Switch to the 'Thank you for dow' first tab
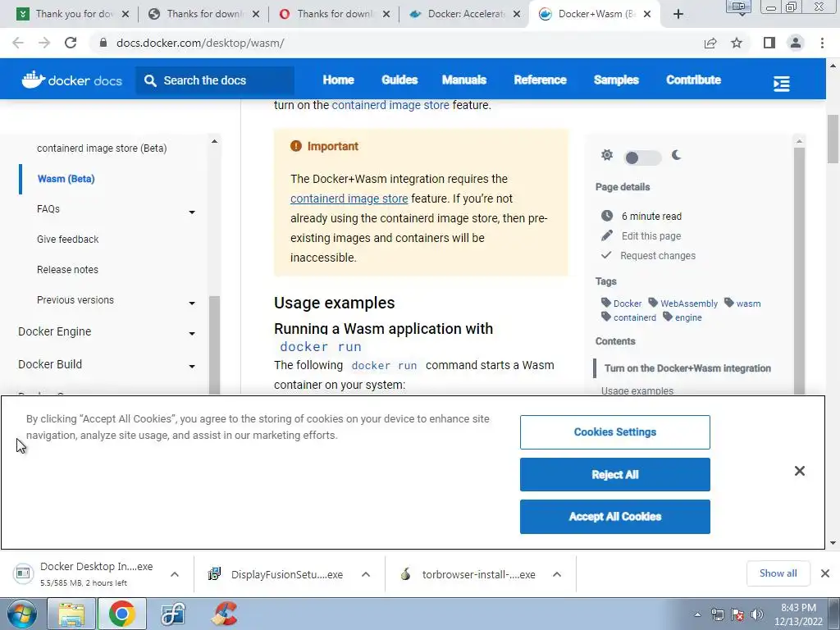The image size is (840, 630). 73,14
